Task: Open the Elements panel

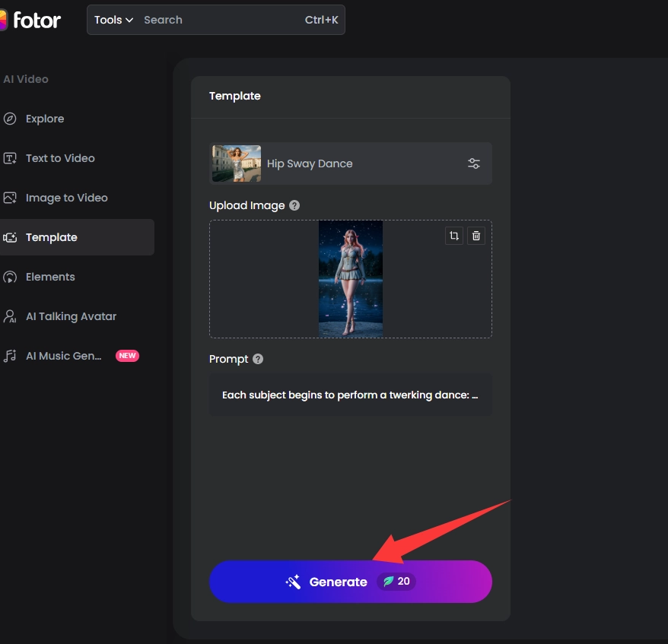Action: pos(49,277)
